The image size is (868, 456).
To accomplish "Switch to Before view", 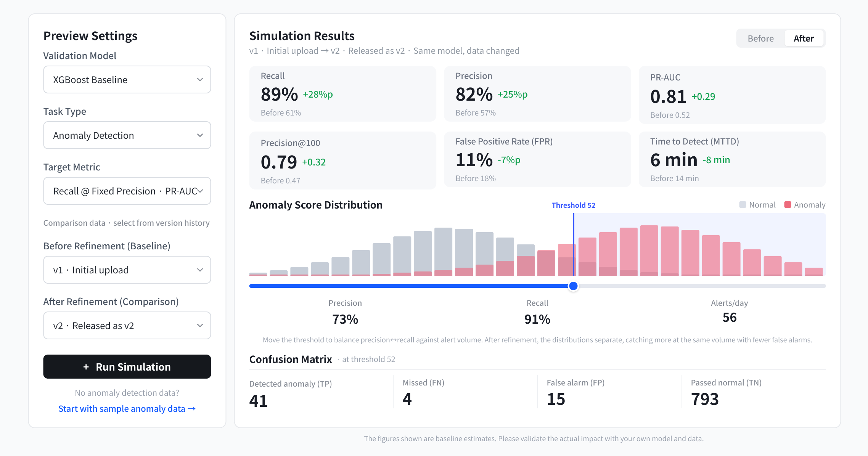I will coord(760,39).
